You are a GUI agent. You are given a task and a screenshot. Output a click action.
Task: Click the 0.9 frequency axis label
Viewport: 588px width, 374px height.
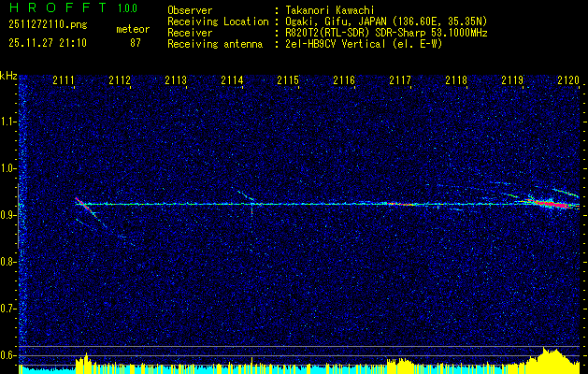click(7, 215)
